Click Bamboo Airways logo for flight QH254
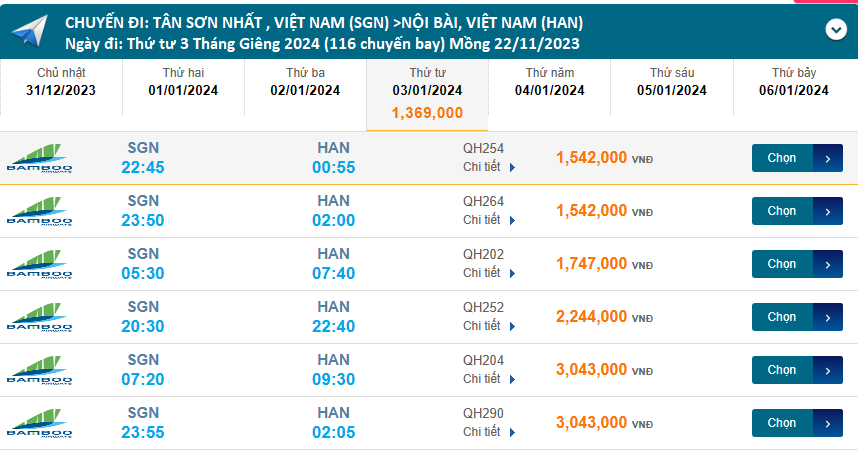The image size is (858, 454). 40,158
